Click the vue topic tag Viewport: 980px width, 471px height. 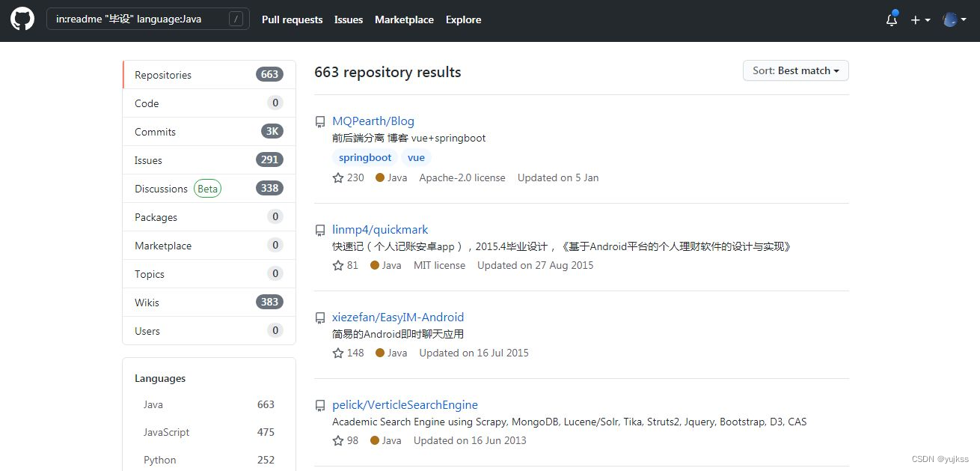(416, 157)
